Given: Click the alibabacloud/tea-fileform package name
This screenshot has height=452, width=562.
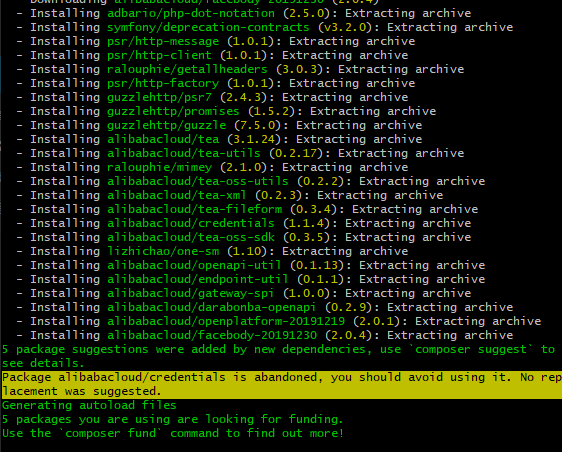Looking at the screenshot, I should [x=195, y=209].
